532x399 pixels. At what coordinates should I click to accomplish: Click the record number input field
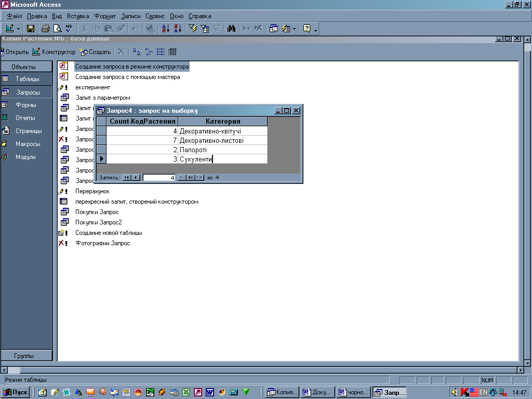pos(159,178)
